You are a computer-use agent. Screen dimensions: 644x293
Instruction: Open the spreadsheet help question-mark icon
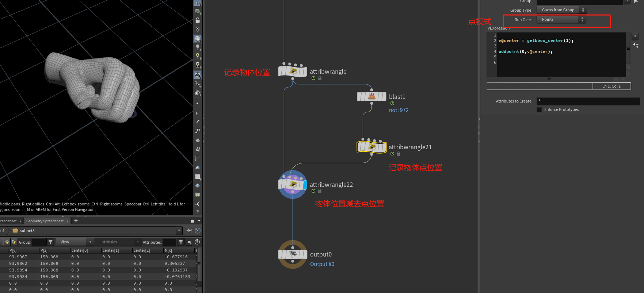point(197,242)
